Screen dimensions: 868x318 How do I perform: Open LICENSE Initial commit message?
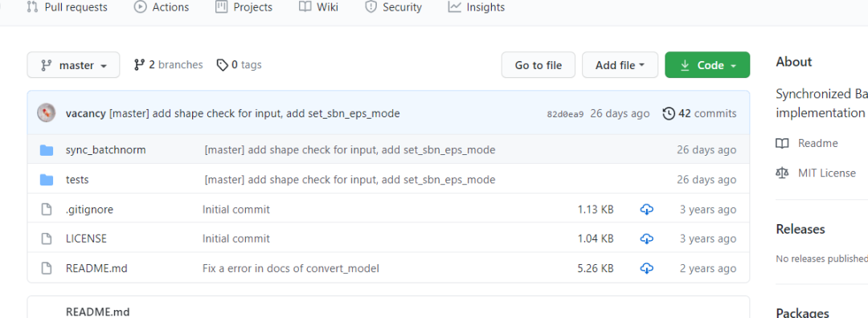pyautogui.click(x=235, y=239)
